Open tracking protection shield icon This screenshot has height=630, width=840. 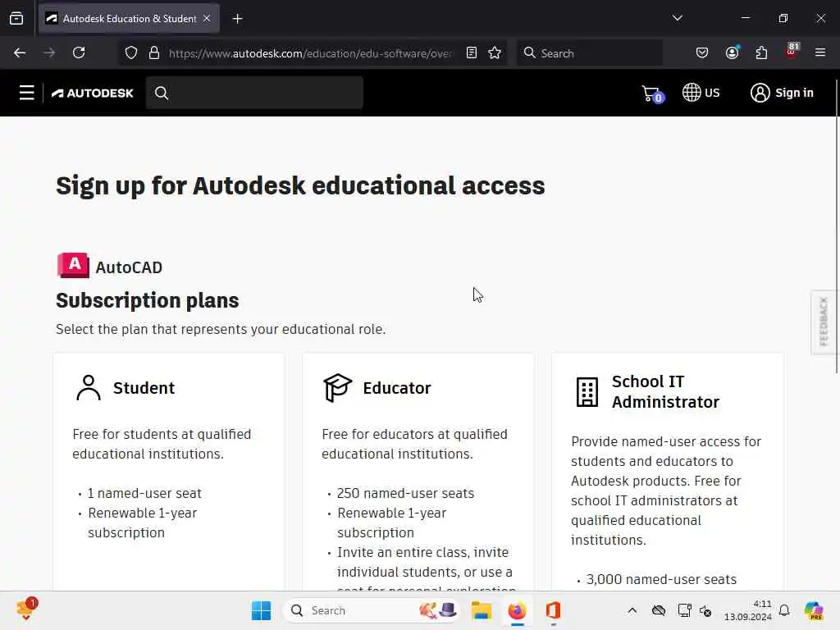click(x=131, y=53)
